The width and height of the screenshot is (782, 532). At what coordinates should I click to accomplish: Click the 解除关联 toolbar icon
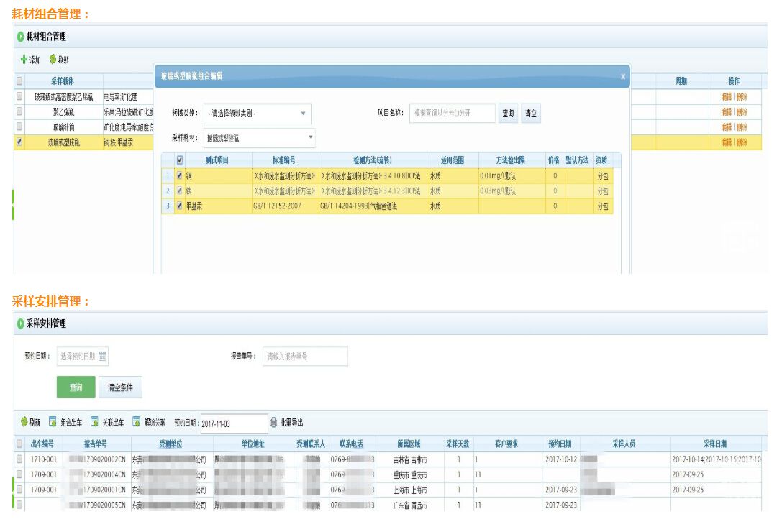pyautogui.click(x=136, y=422)
